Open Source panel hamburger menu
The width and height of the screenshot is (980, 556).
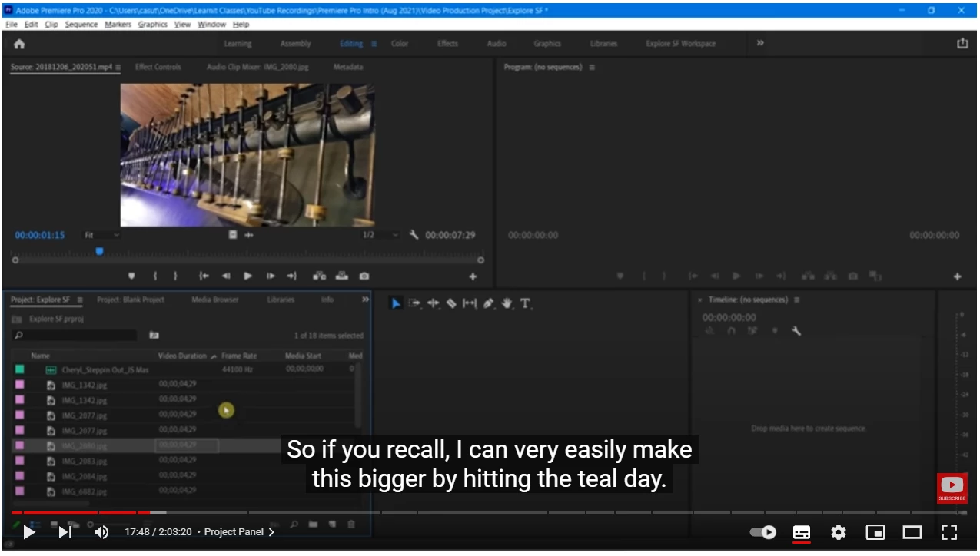[x=118, y=68]
